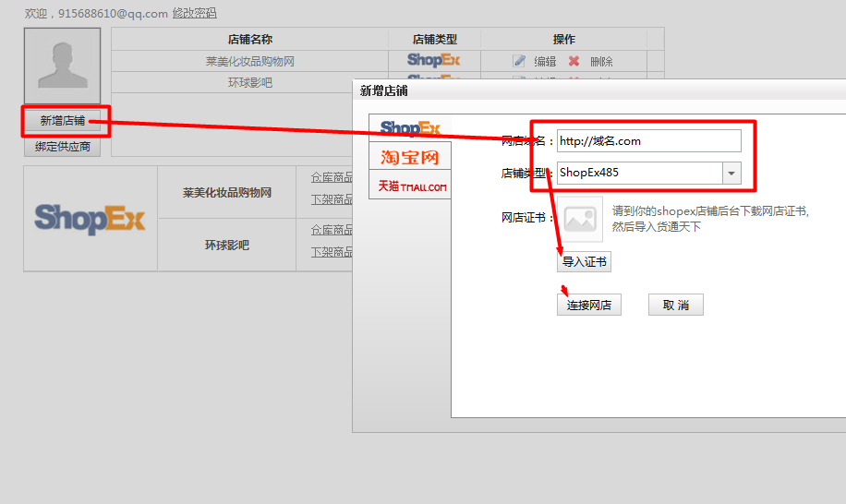Click the 连接网店 button
The width and height of the screenshot is (846, 504).
[589, 306]
